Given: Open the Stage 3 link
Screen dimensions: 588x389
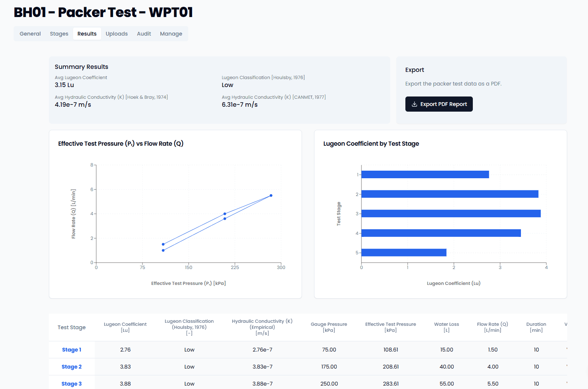Looking at the screenshot, I should [72, 384].
